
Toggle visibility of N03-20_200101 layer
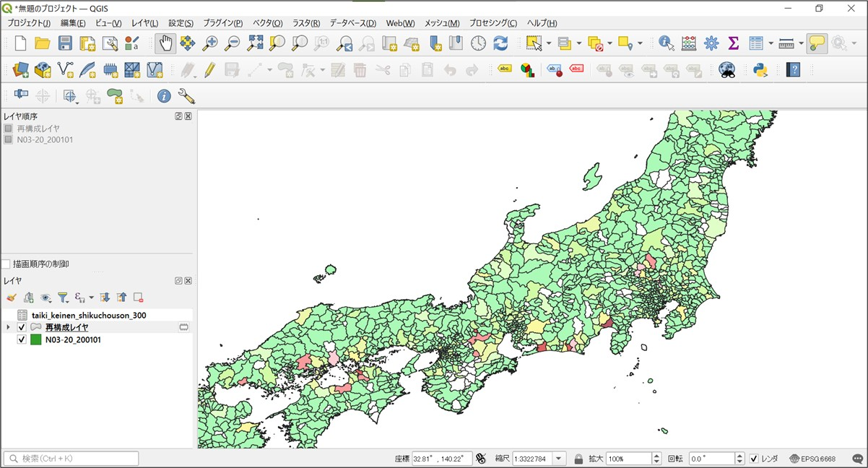(x=21, y=339)
